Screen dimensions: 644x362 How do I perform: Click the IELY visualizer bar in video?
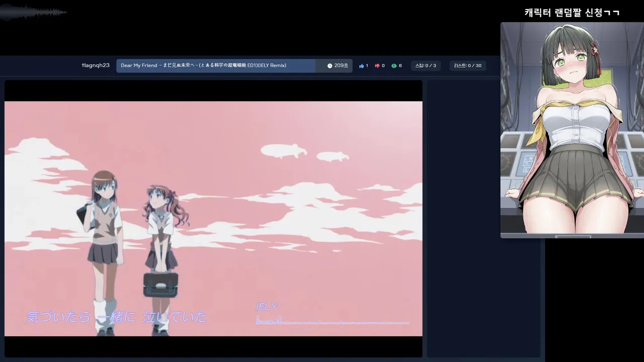332,320
